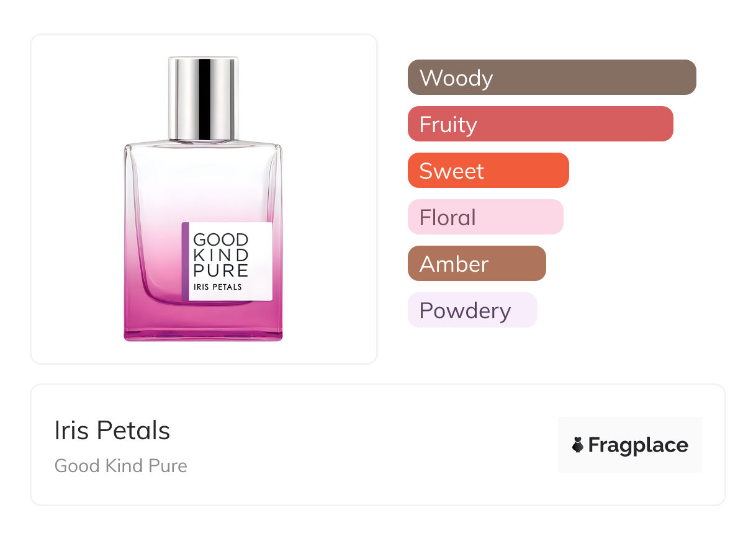Click the purple stripe on the bottle label
756x536 pixels.
185,261
